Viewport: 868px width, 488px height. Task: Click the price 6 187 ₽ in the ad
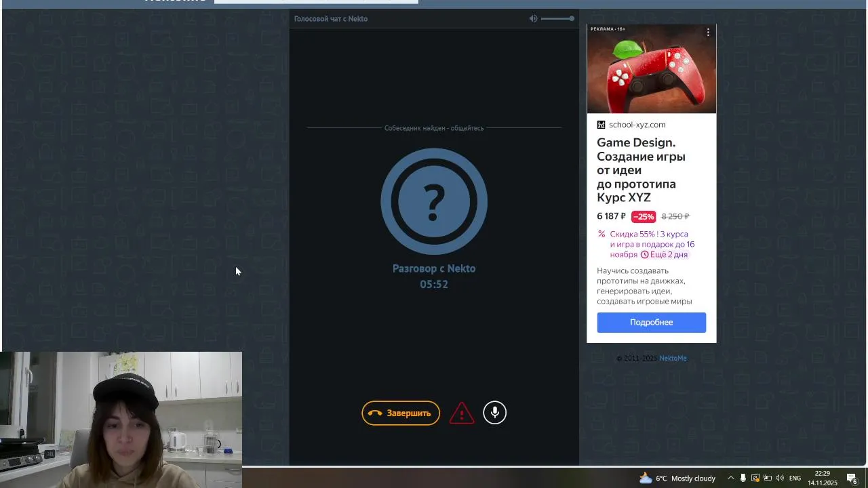[x=611, y=216]
